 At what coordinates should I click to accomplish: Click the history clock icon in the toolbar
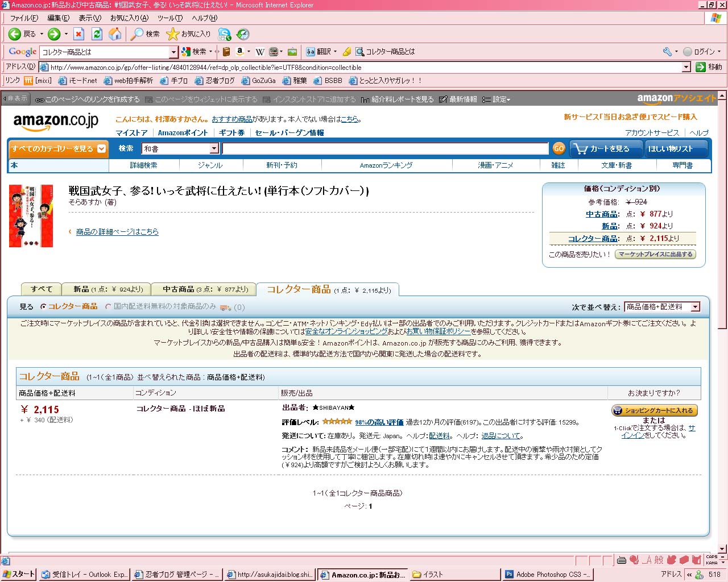click(x=243, y=34)
